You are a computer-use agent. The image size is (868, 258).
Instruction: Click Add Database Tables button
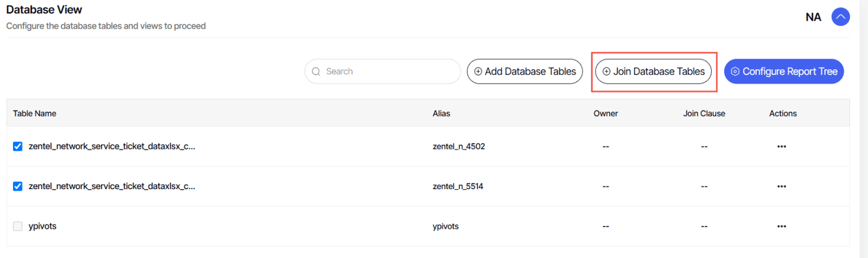pos(525,71)
